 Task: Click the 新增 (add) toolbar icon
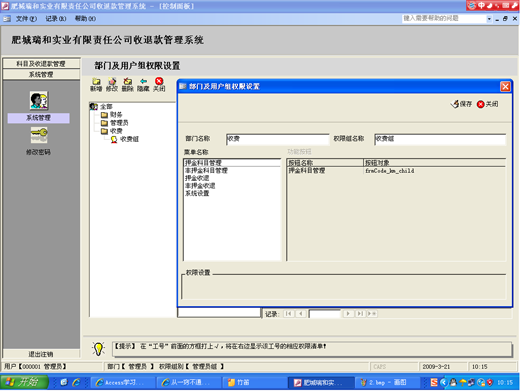[96, 82]
